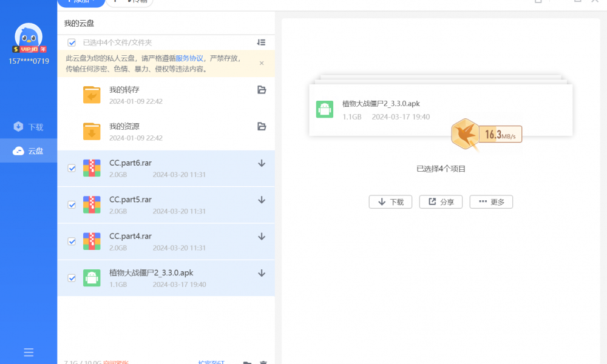Click download arrow for 植物大战僵尸2 apk
This screenshot has width=607, height=364.
(x=262, y=273)
